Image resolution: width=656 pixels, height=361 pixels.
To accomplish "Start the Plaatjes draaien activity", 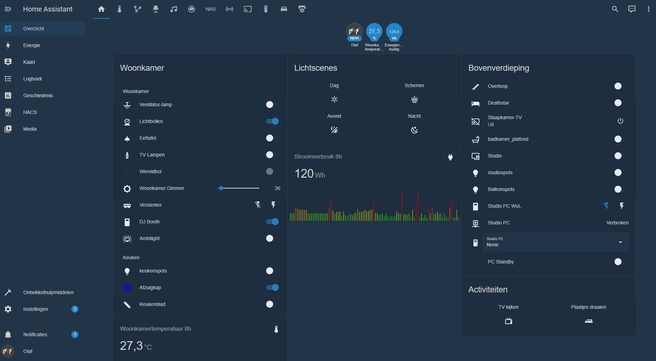I will [x=588, y=321].
